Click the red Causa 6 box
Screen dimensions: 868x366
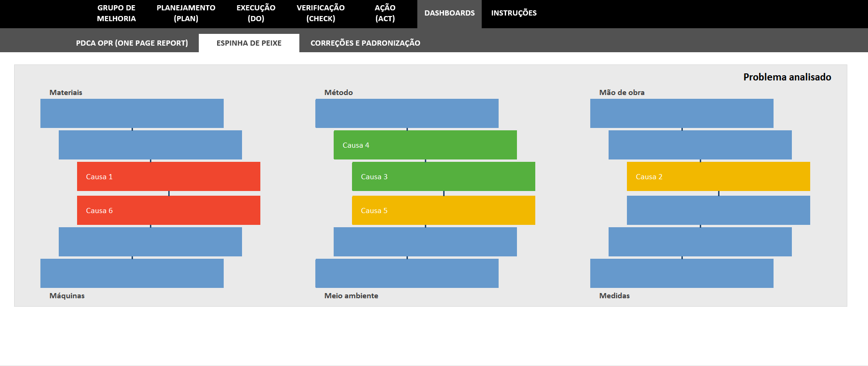[x=168, y=210]
